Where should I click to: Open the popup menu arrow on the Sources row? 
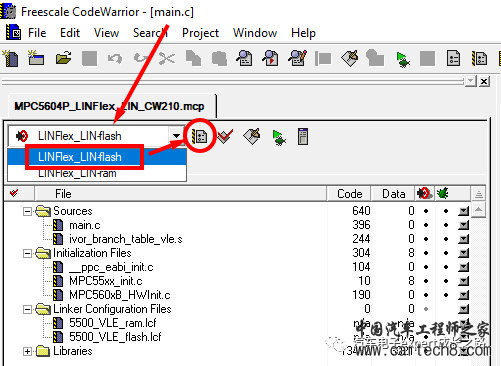(x=463, y=211)
